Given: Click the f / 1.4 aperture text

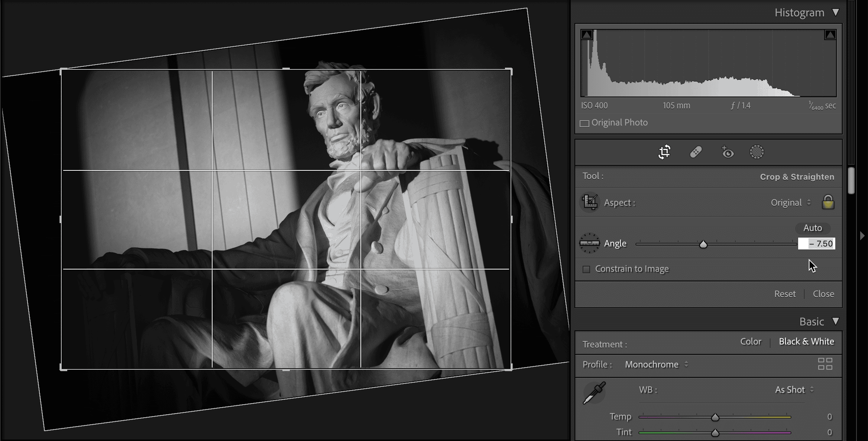Looking at the screenshot, I should point(741,106).
